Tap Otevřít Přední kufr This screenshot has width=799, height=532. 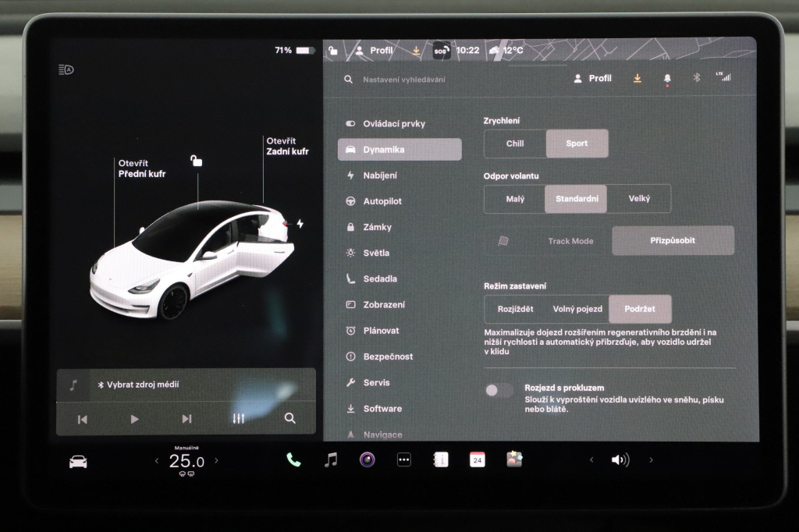(x=142, y=168)
